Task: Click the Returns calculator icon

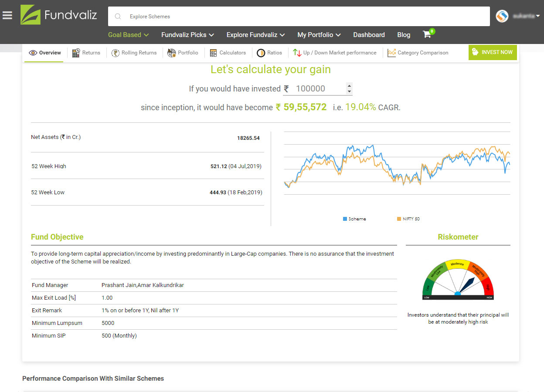Action: point(76,53)
